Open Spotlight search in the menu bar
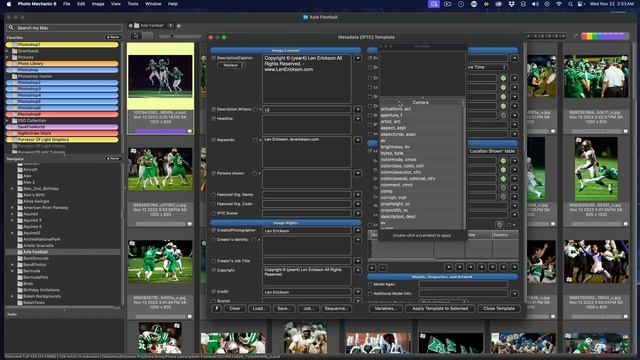This screenshot has height=360, width=640. tap(570, 4)
